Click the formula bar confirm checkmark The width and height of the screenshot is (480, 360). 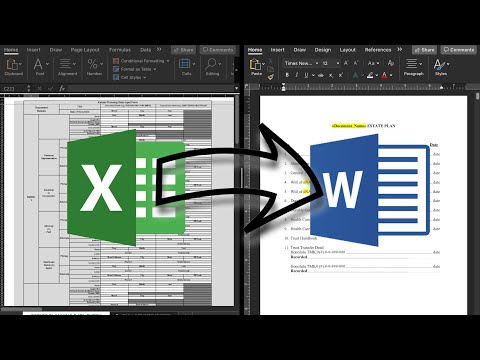click(x=50, y=88)
